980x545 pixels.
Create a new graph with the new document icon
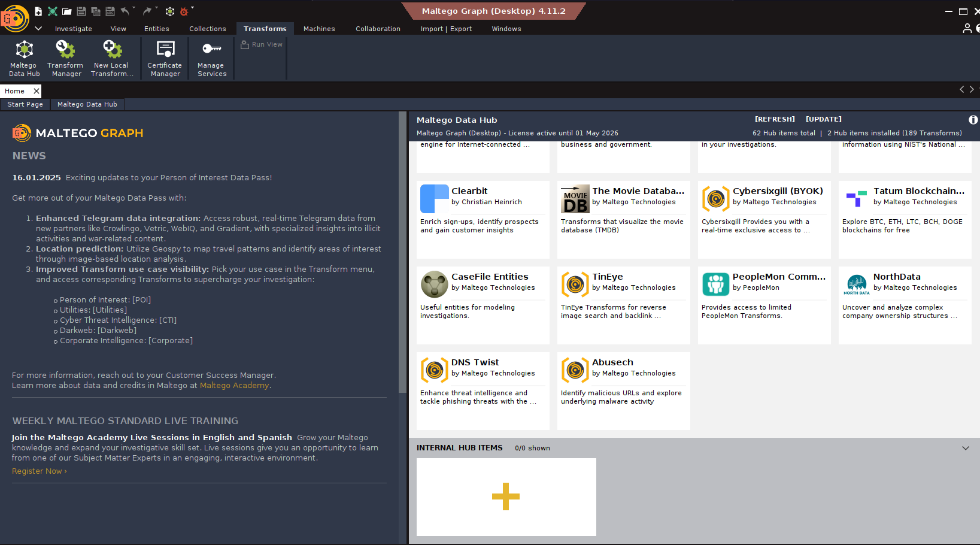coord(38,10)
